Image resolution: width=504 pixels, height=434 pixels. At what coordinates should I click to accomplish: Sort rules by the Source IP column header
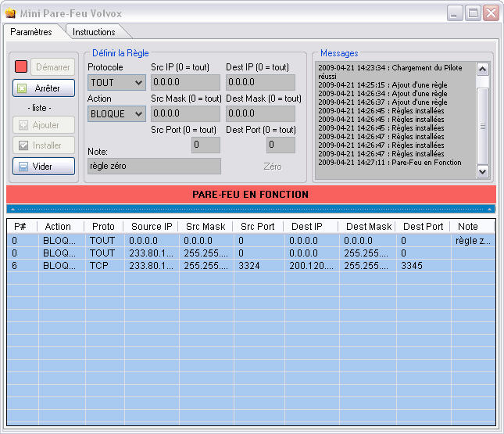tap(151, 227)
